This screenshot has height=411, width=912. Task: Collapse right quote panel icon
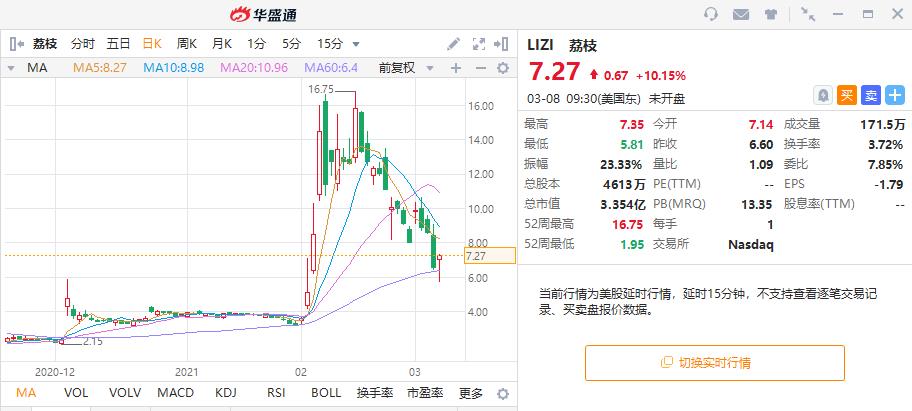click(501, 44)
